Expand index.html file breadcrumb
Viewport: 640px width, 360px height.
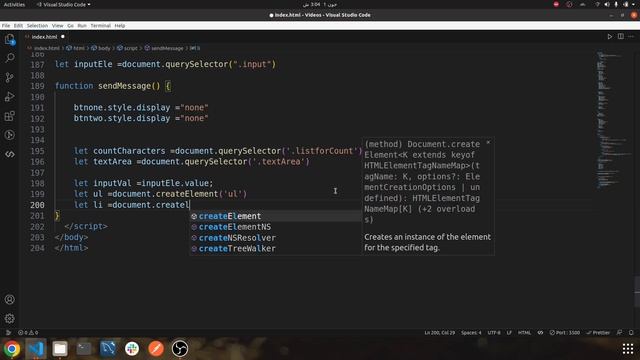[43, 48]
